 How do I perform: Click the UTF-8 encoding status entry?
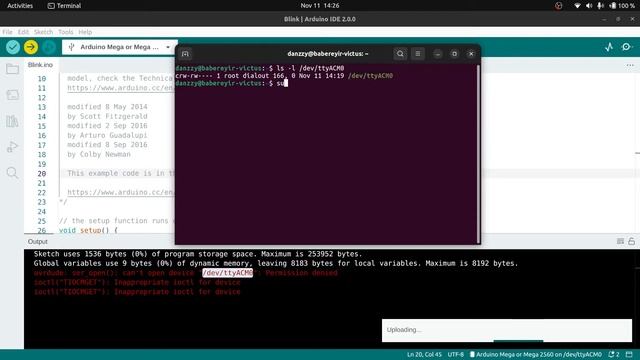coord(456,354)
